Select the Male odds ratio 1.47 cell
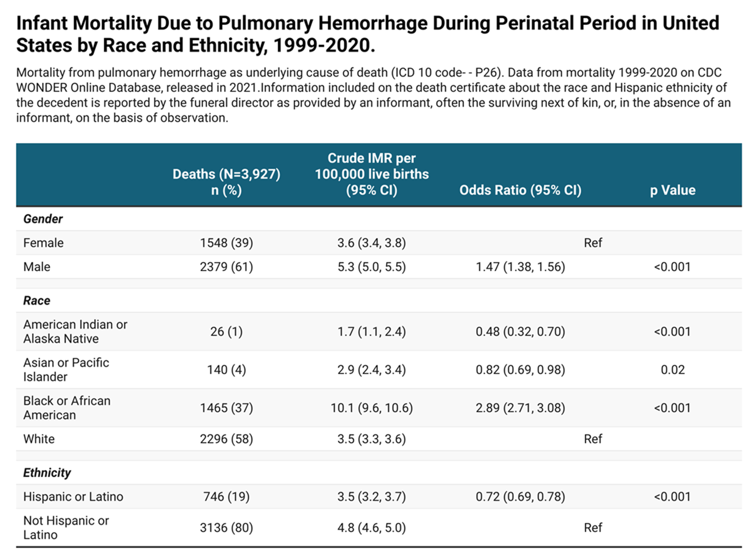 coord(520,267)
